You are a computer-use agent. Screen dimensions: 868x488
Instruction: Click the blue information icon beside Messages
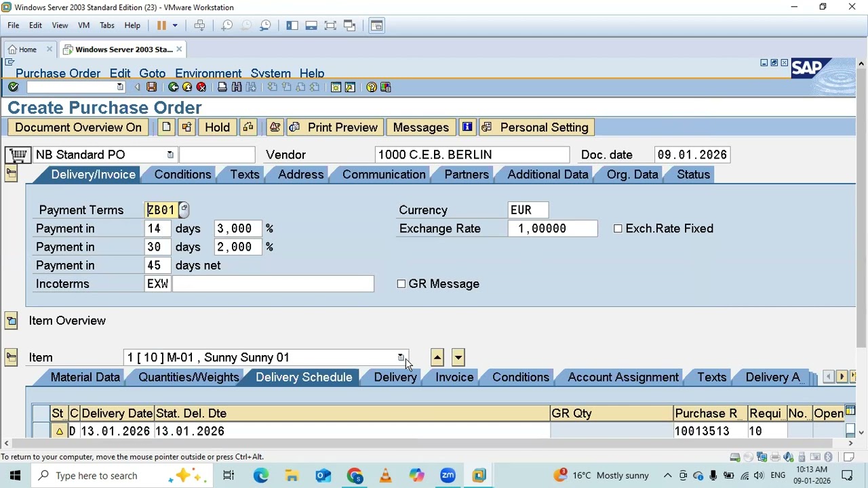tap(467, 127)
